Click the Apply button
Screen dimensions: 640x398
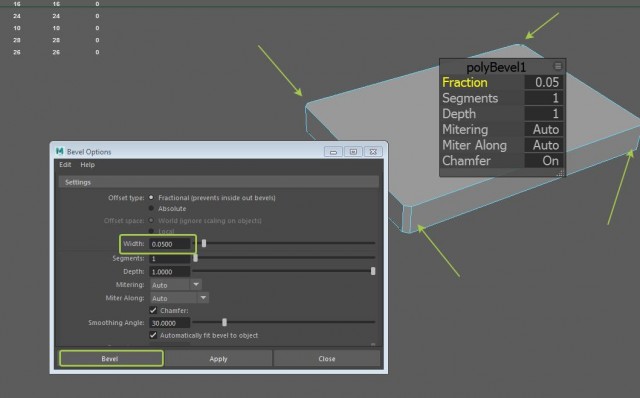click(218, 358)
